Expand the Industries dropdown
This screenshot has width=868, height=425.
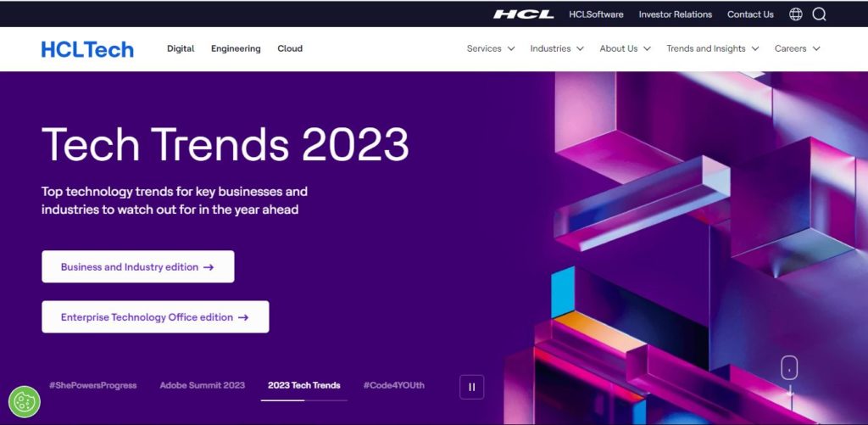coord(557,48)
